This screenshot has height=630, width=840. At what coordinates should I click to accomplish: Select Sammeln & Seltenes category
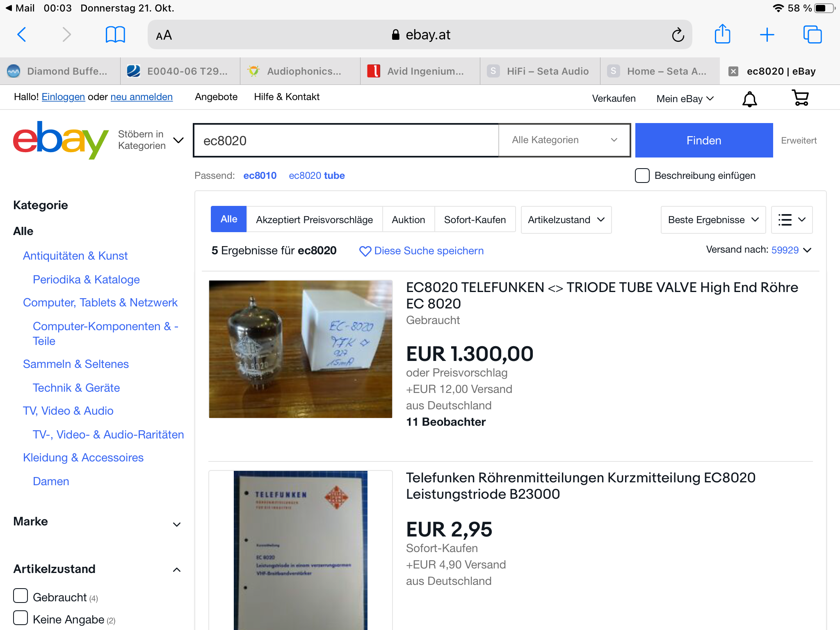(76, 364)
